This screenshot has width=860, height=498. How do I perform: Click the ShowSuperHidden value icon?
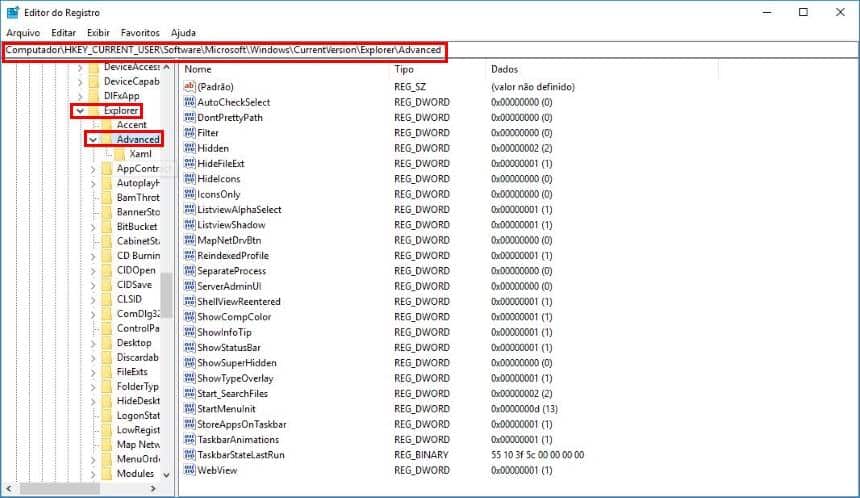(190, 363)
